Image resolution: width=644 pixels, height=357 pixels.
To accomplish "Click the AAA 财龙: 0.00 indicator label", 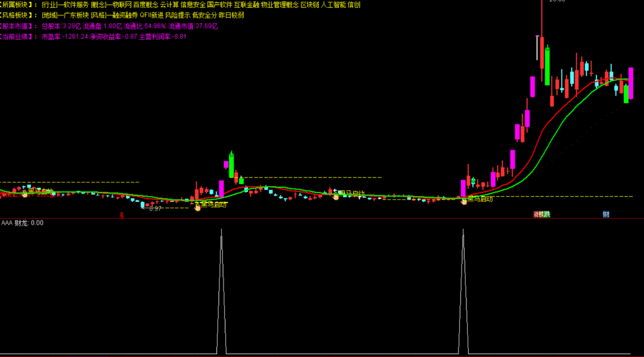I will (22, 223).
